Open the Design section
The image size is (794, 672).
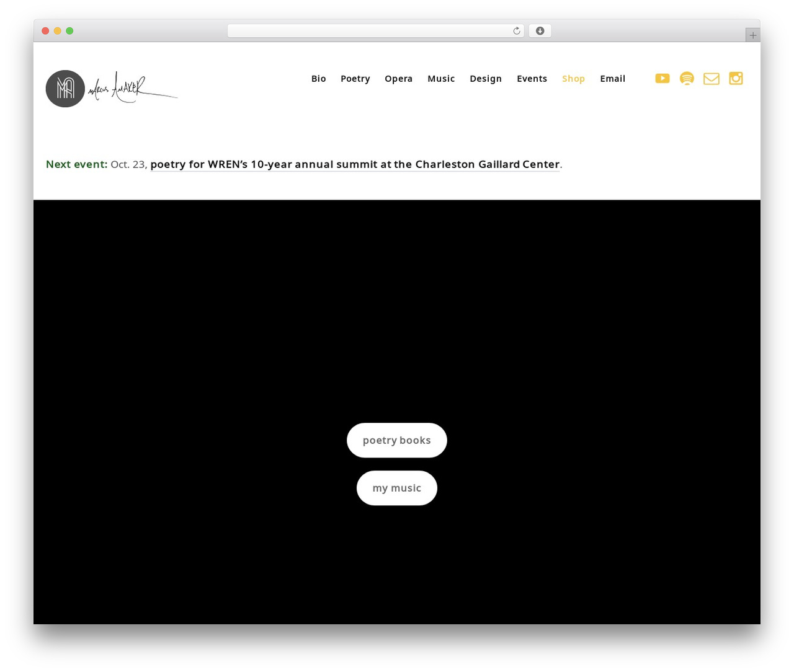point(486,79)
